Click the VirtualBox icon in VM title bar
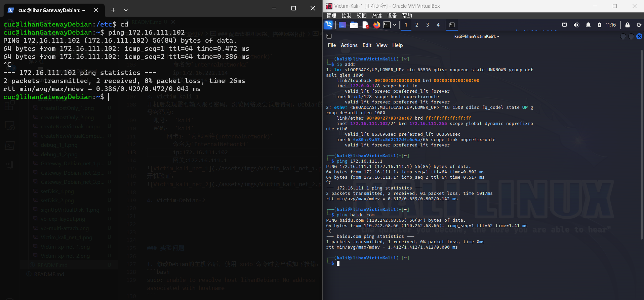The image size is (644, 300). point(329,6)
